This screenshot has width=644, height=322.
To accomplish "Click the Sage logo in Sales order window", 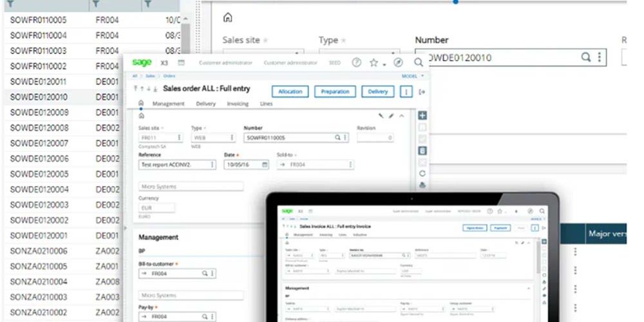I will (x=142, y=62).
